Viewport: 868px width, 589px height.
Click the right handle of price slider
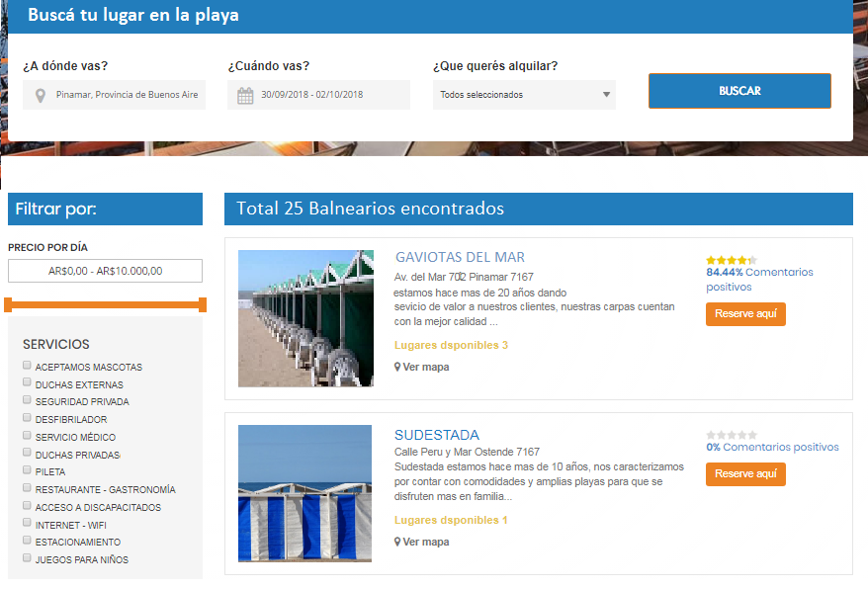[x=203, y=305]
